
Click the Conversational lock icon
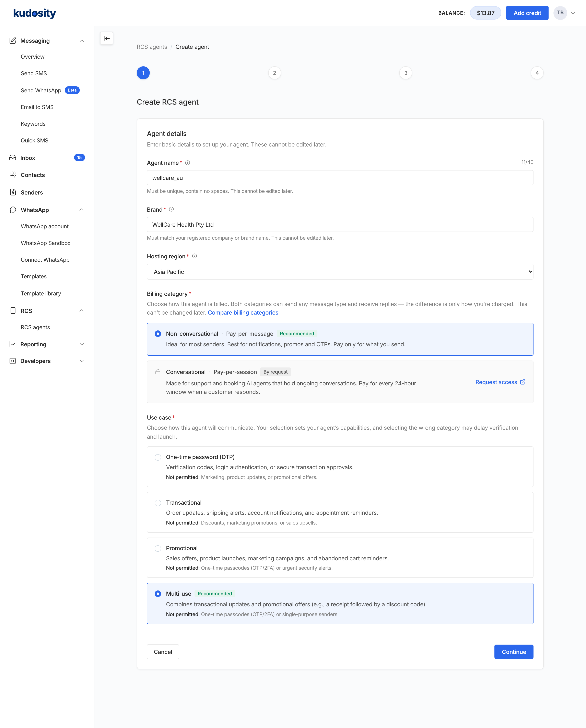(x=158, y=372)
